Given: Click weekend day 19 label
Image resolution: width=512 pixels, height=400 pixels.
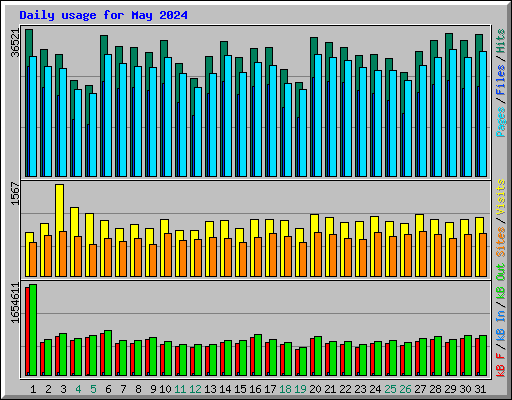Looking at the screenshot, I should [x=300, y=389].
